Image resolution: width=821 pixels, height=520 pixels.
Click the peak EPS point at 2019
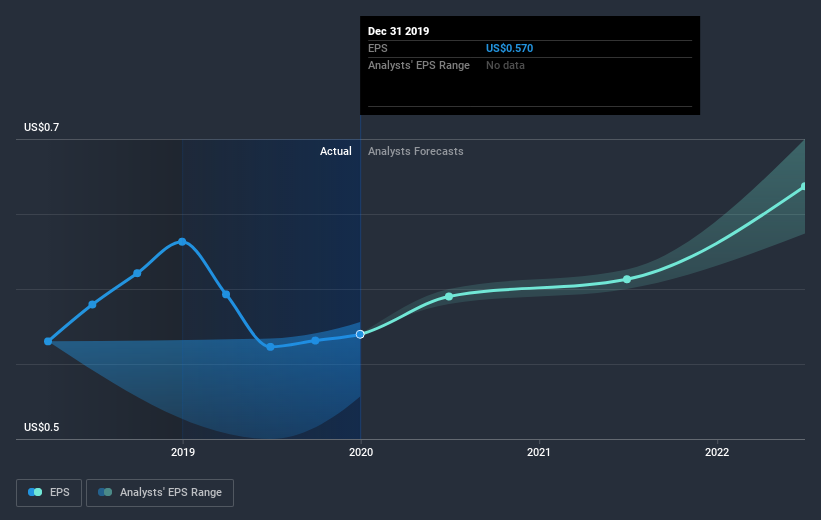tap(182, 241)
